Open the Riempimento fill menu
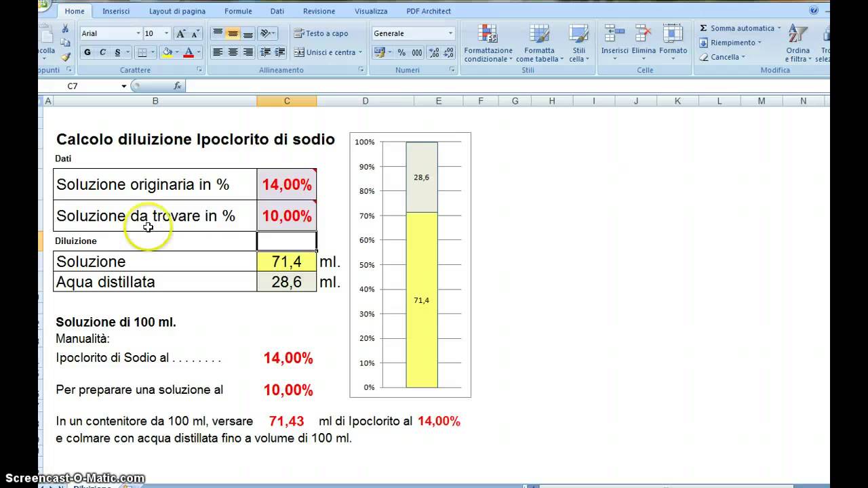 (x=731, y=43)
